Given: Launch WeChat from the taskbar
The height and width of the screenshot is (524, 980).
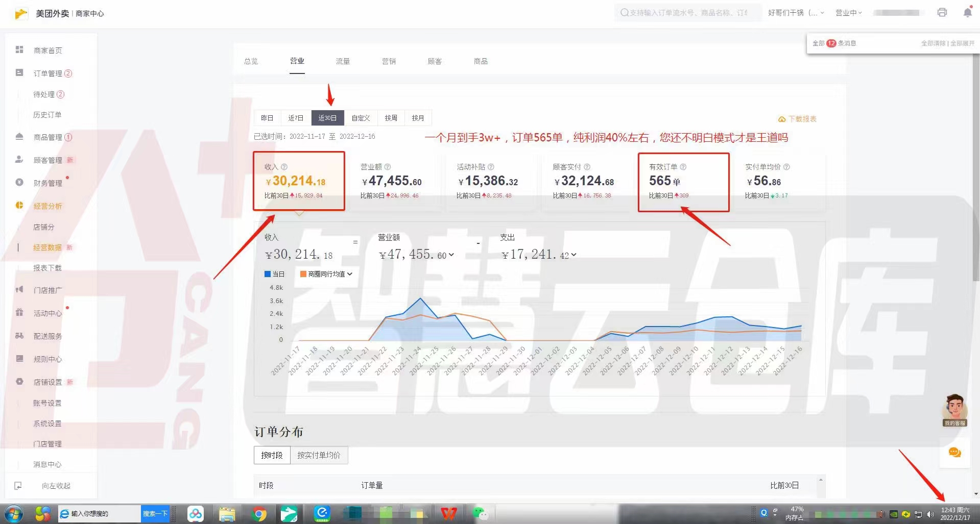Looking at the screenshot, I should (481, 514).
